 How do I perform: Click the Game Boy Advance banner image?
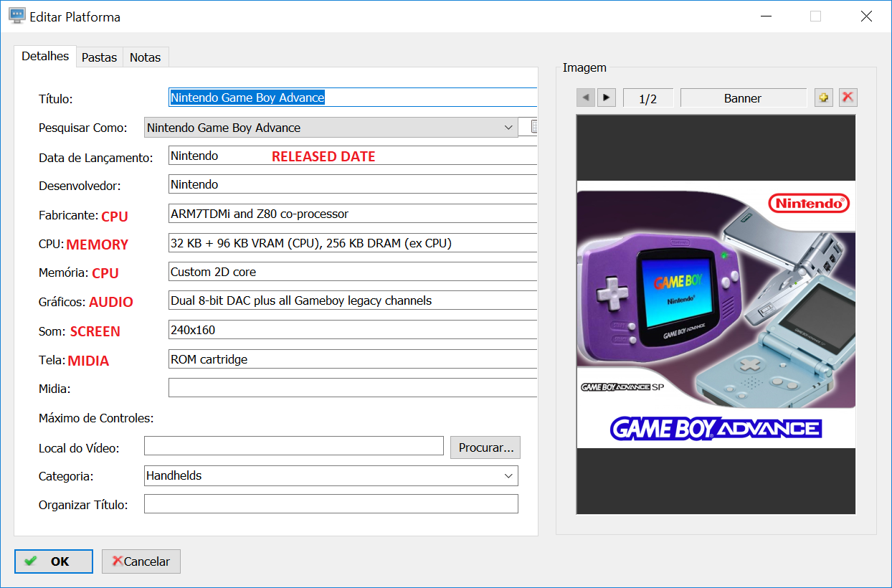tap(716, 315)
